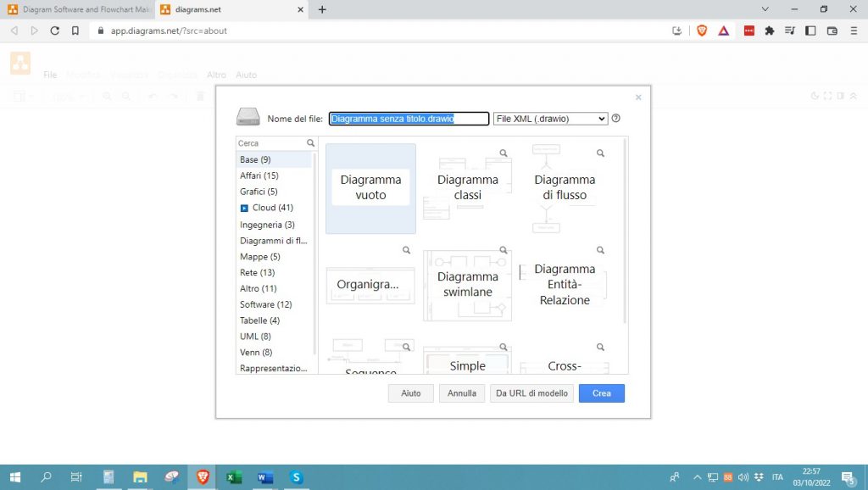Click the Da URL di modello button
The height and width of the screenshot is (490, 868).
click(531, 393)
